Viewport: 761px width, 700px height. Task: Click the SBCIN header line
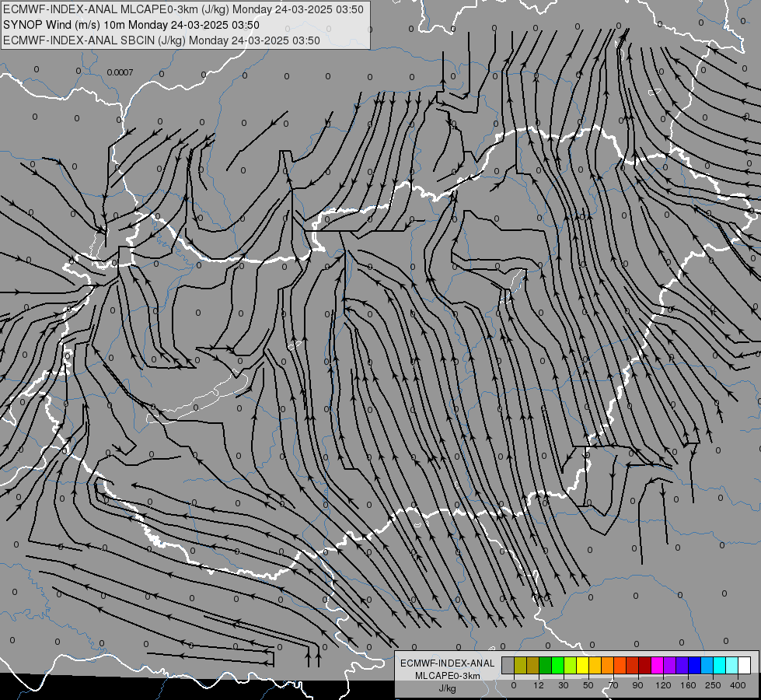click(162, 40)
